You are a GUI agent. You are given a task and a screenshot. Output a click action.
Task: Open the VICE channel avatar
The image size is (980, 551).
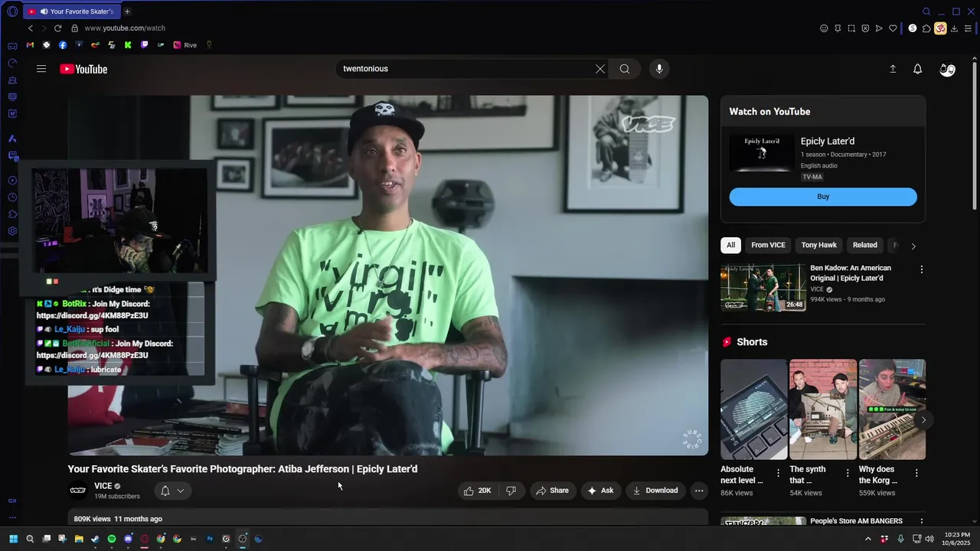click(78, 491)
